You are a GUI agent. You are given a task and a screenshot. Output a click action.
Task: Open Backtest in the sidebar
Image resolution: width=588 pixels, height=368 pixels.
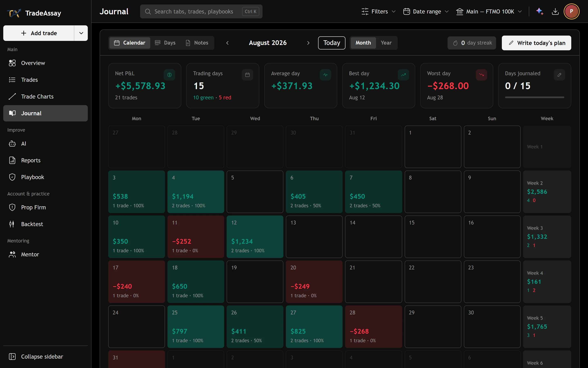point(46,224)
